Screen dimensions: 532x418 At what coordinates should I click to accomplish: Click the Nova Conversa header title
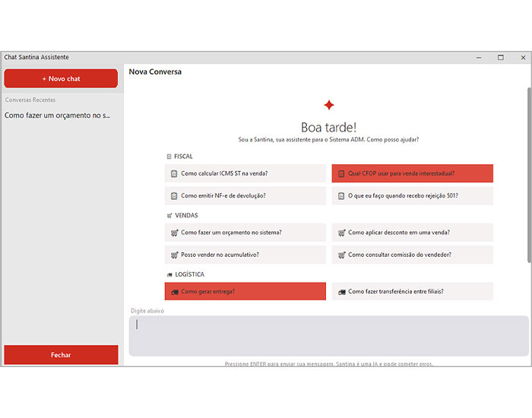155,72
